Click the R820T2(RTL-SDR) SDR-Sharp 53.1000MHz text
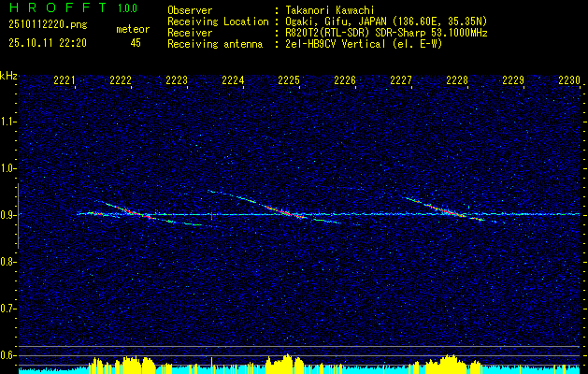 (x=386, y=33)
